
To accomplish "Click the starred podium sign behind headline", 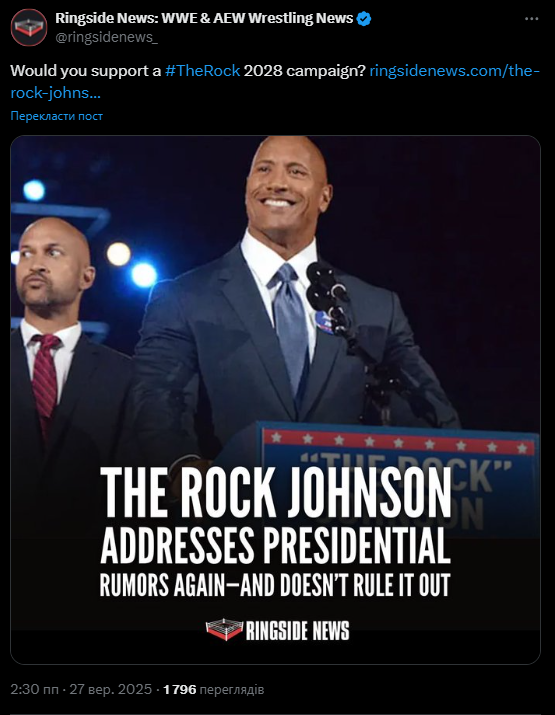I will point(398,479).
